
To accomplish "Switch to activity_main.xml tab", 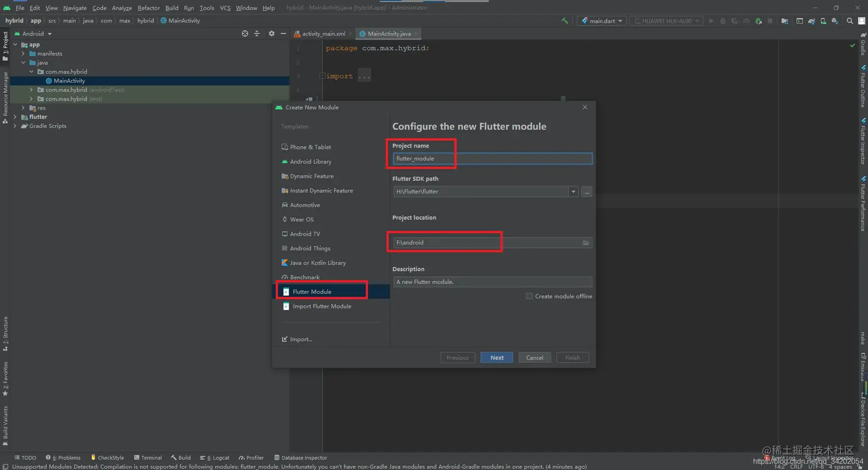I will (x=323, y=34).
